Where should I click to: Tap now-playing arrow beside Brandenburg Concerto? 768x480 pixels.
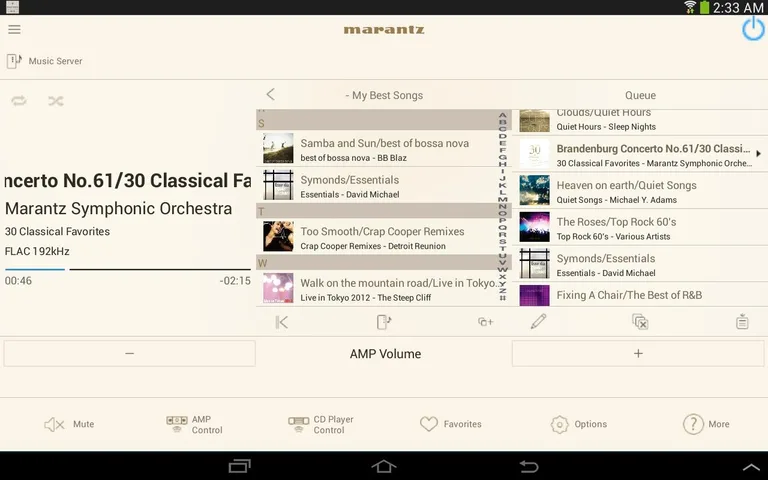tap(759, 154)
